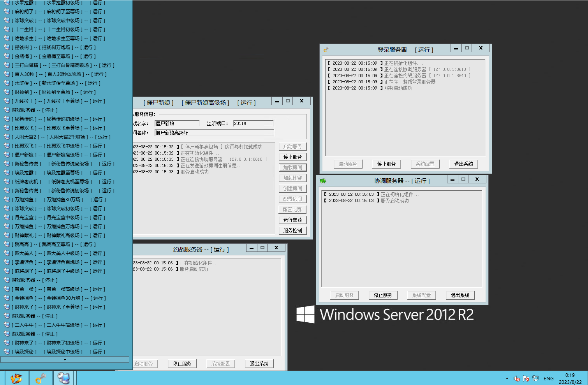Select the 金蝉捕鱼30万炮 window entry
This screenshot has width=588, height=385.
coord(58,298)
